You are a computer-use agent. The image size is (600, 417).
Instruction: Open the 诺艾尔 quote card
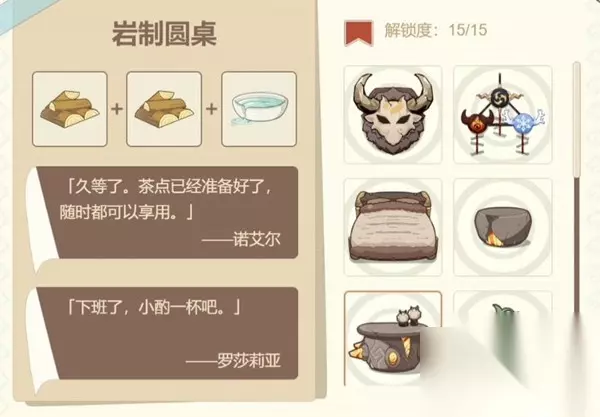coord(166,213)
